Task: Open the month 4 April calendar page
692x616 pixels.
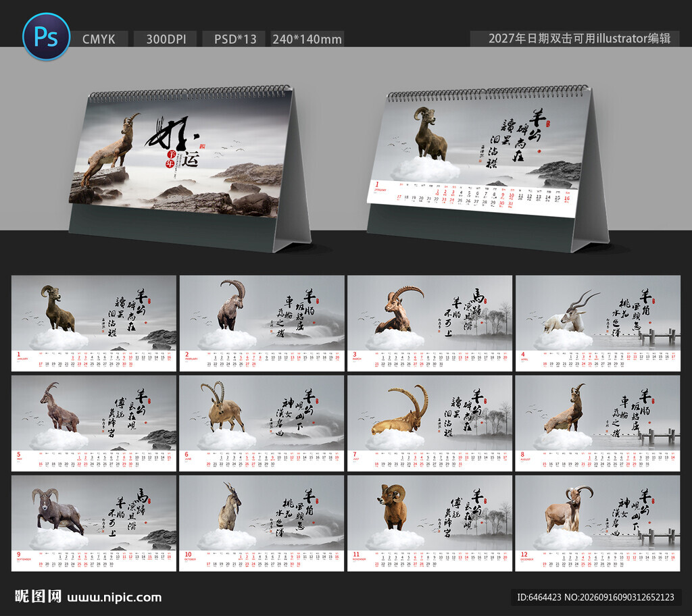Action: 598,324
